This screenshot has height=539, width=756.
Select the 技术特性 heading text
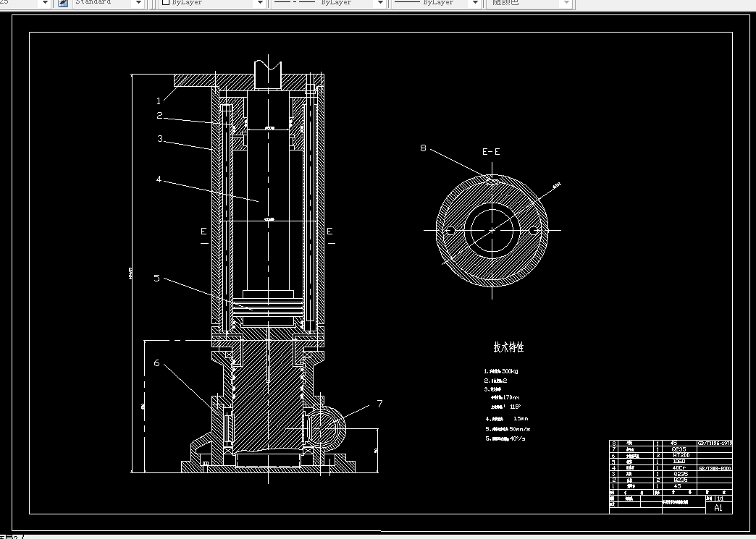pos(508,347)
